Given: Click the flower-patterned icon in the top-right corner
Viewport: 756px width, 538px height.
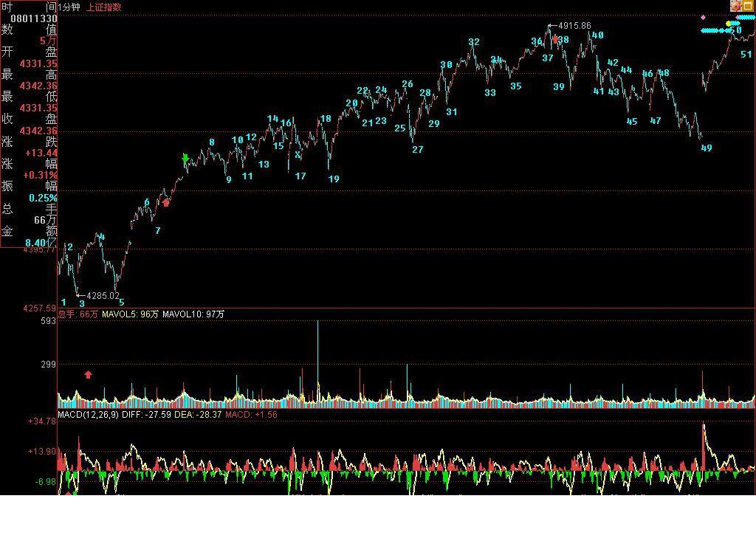Looking at the screenshot, I should tap(735, 5).
